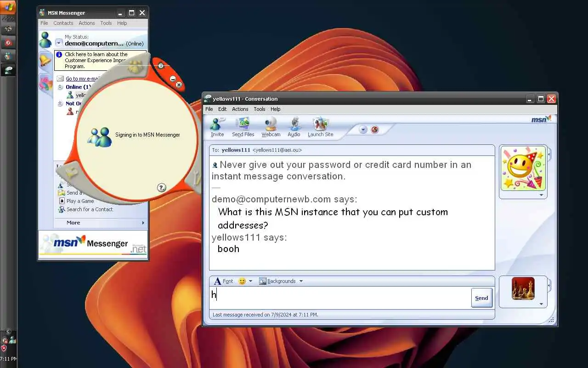This screenshot has width=588, height=368.
Task: Click the msn Messenger .net banner
Action: pos(93,244)
